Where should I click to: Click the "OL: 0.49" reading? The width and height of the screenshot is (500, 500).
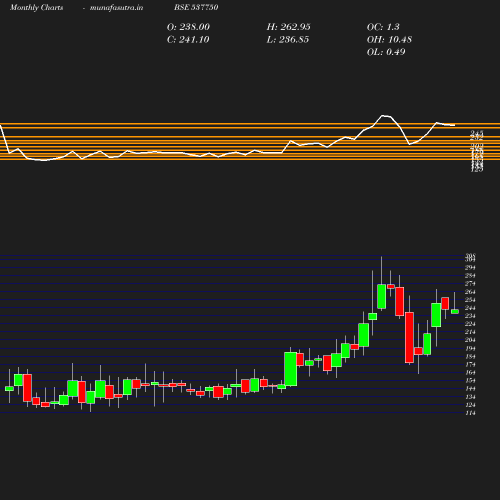386,52
